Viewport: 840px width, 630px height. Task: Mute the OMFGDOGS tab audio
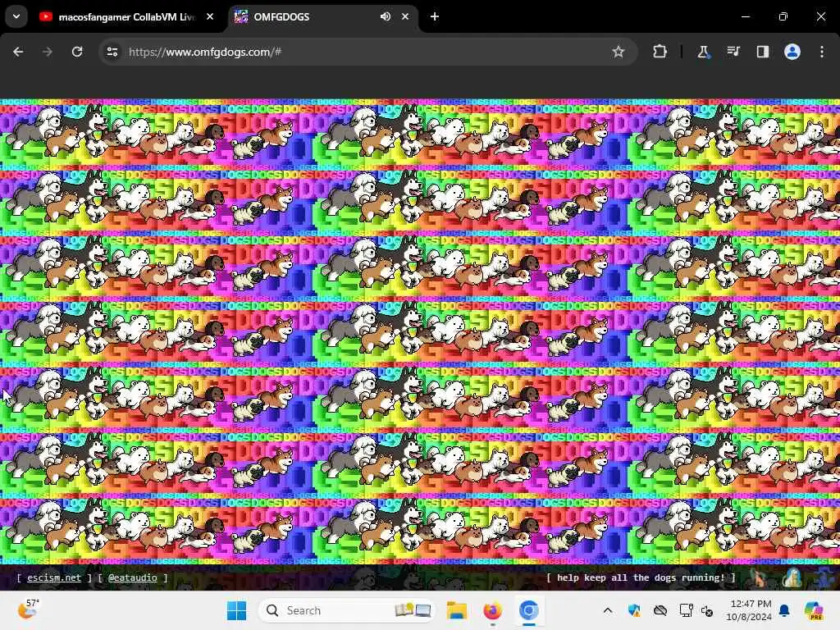(x=386, y=16)
